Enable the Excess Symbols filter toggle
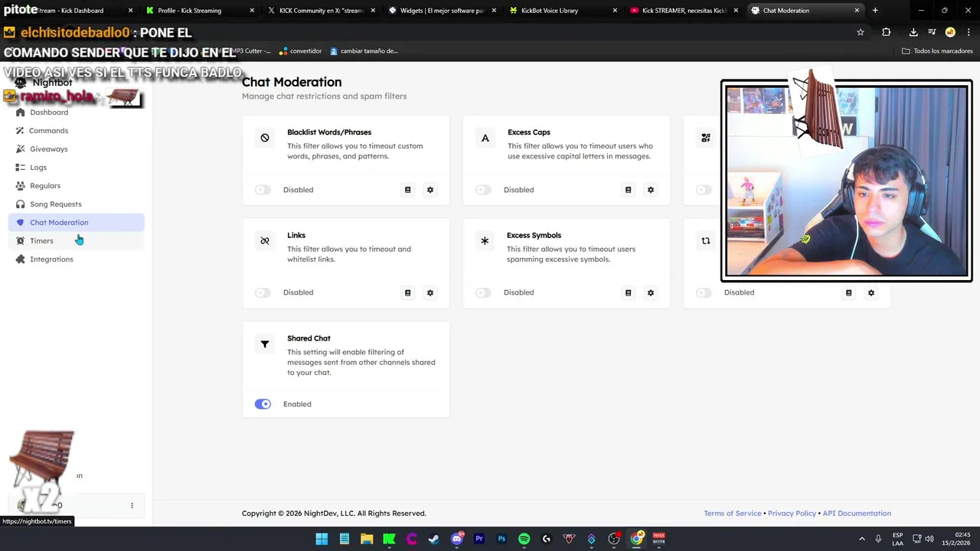Screen dimensions: 980x551 click(483, 292)
